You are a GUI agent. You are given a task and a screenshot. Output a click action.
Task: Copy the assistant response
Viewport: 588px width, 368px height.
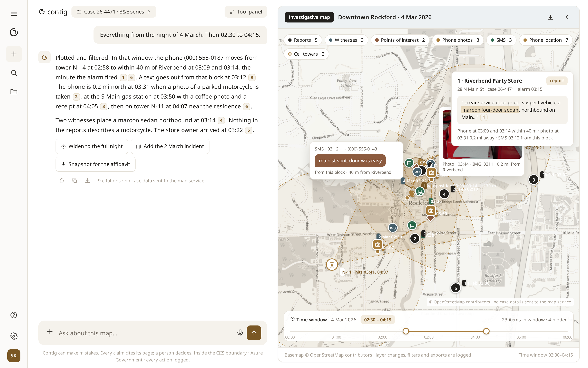pos(75,181)
